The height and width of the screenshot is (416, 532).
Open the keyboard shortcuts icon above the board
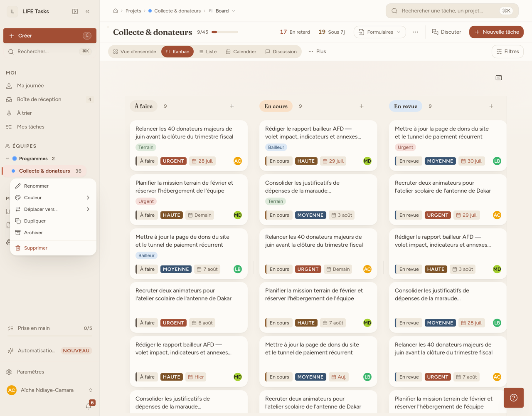(x=499, y=78)
